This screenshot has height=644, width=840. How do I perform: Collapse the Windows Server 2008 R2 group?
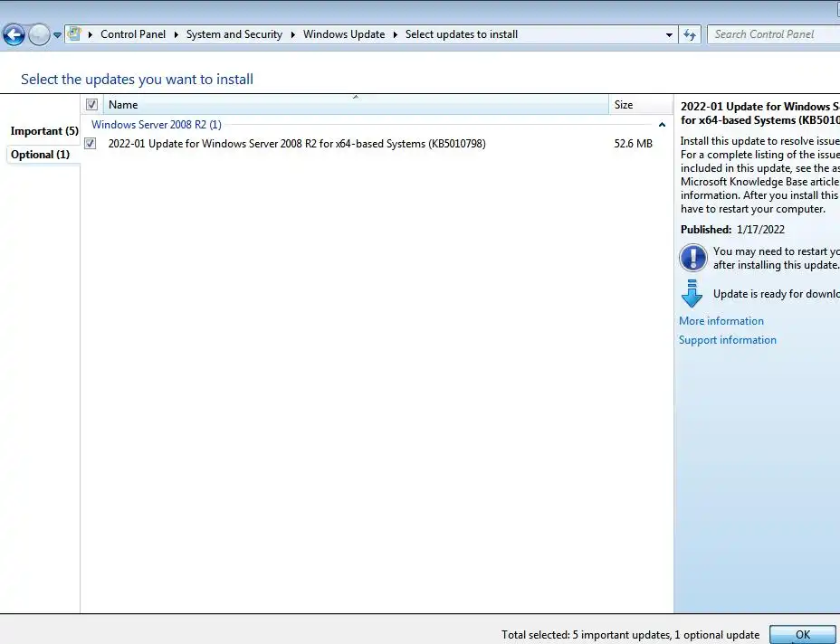pyautogui.click(x=662, y=125)
